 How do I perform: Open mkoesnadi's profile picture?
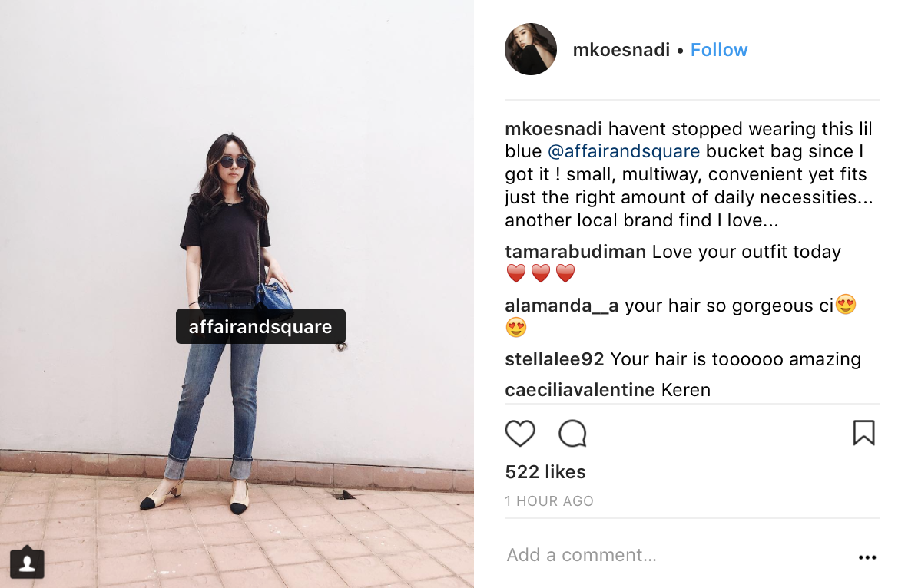tap(531, 49)
